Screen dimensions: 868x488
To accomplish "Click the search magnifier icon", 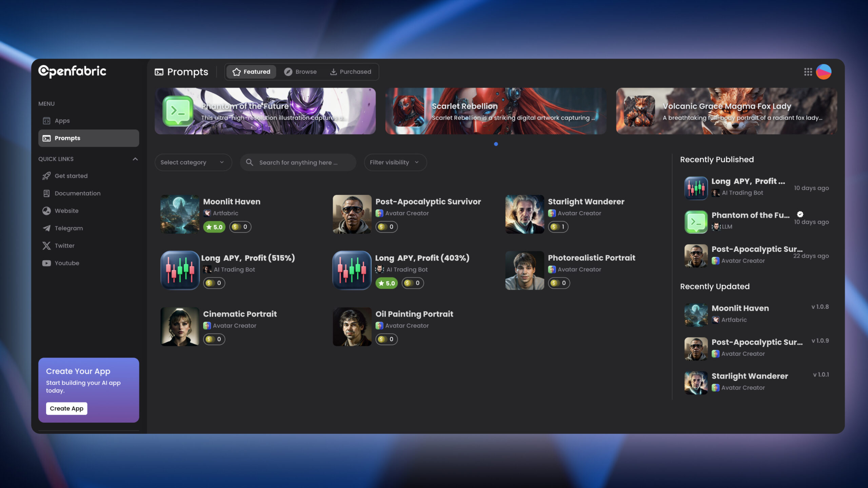I will tap(250, 162).
